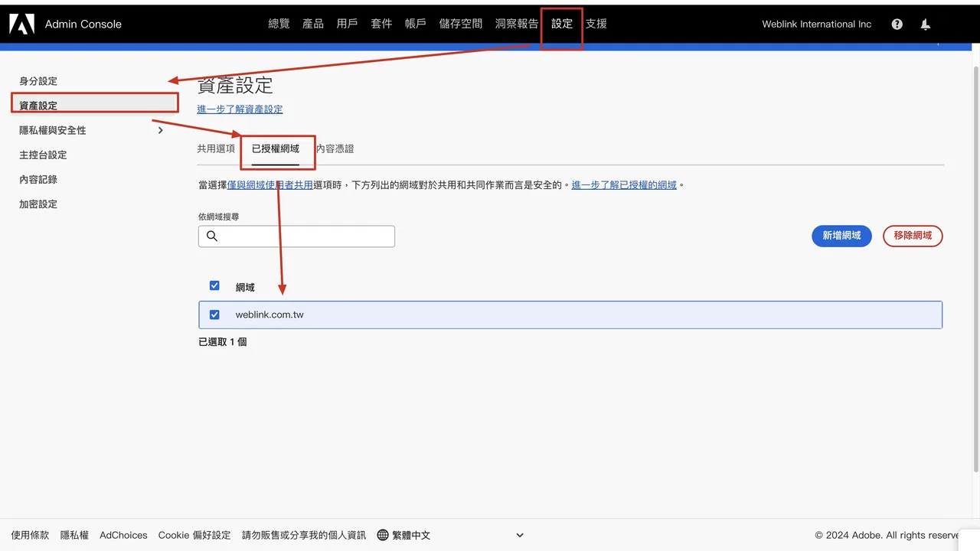Select 內容記錄 in the sidebar

pos(38,179)
